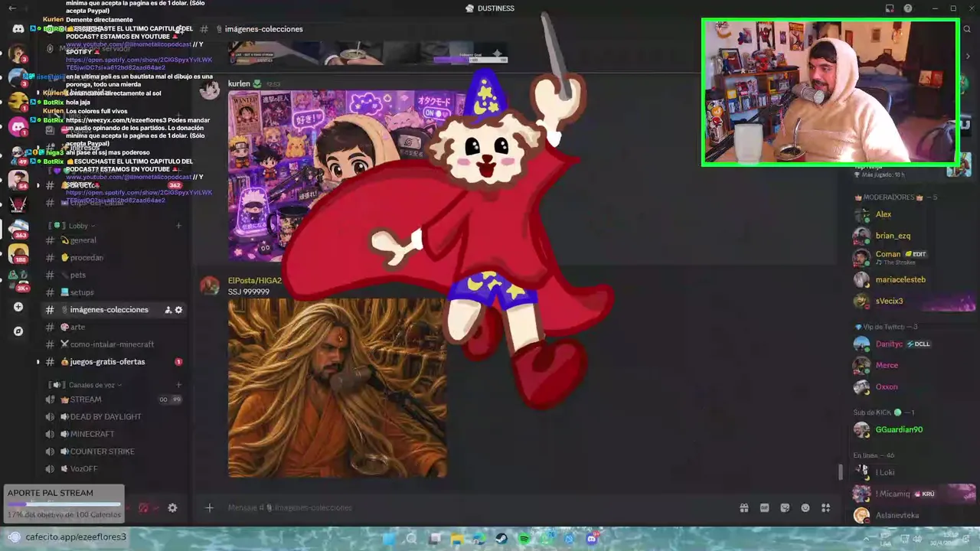Screen dimensions: 980x551
Task: Open Discord from the taskbar
Action: 591,539
